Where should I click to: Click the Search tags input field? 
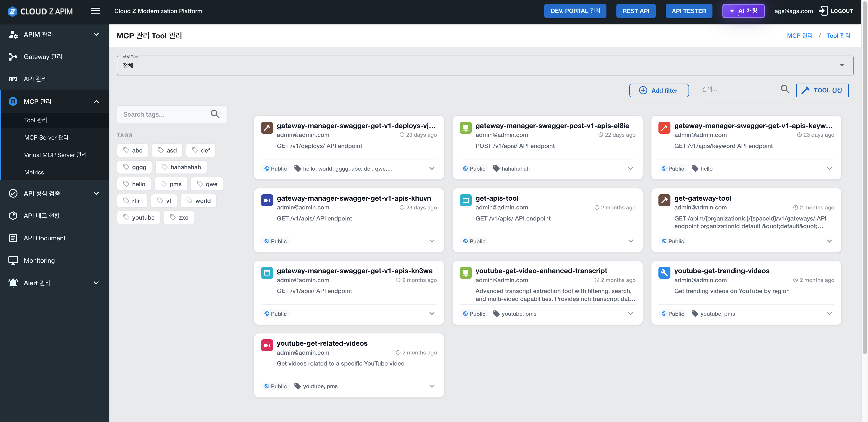[x=163, y=114]
